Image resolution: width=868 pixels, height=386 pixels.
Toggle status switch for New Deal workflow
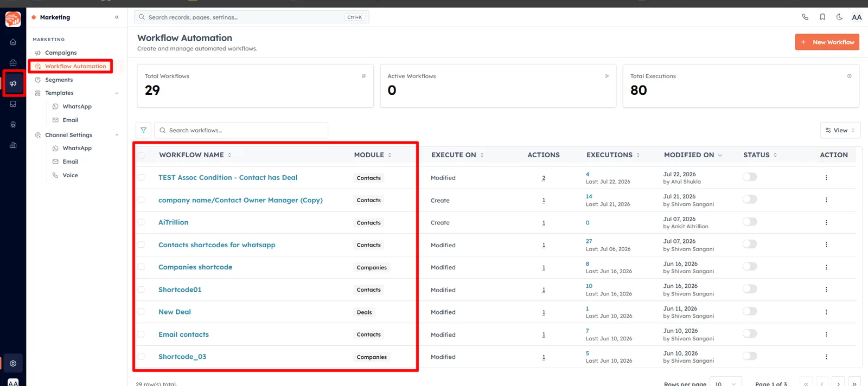point(750,311)
